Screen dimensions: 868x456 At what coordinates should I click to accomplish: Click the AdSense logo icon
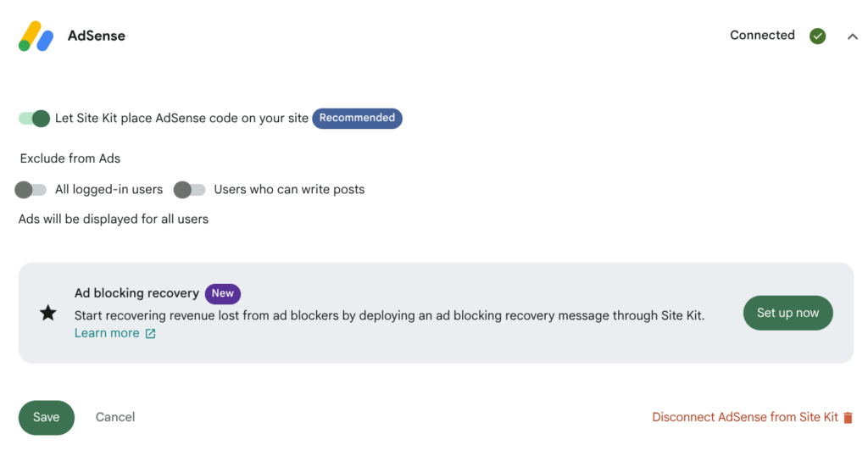click(x=36, y=36)
